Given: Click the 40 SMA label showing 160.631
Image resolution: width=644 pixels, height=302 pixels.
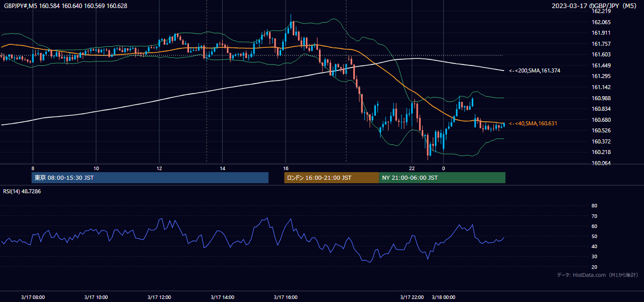Looking at the screenshot, I should (533, 123).
